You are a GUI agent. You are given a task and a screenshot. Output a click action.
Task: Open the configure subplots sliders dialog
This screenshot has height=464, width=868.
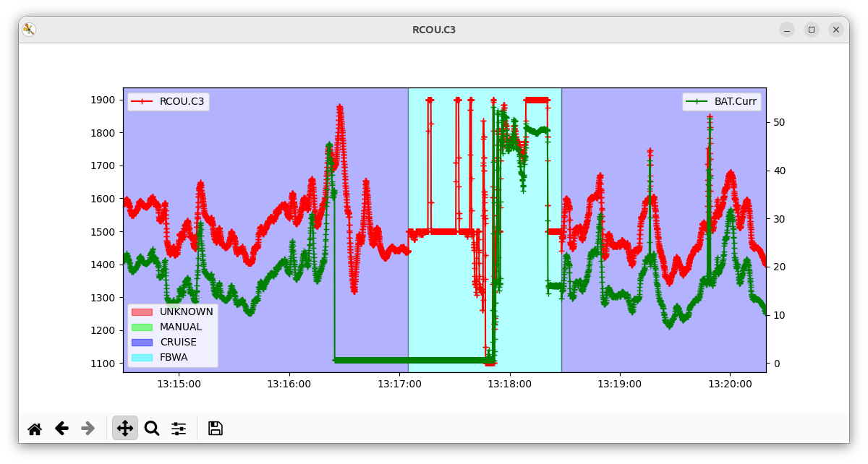pos(179,429)
